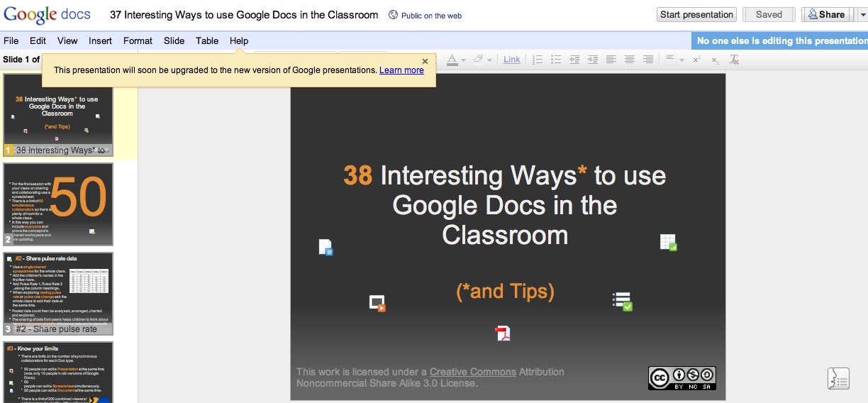Image resolution: width=868 pixels, height=403 pixels.
Task: Expand the highlight color dropdown arrow
Action: point(489,60)
